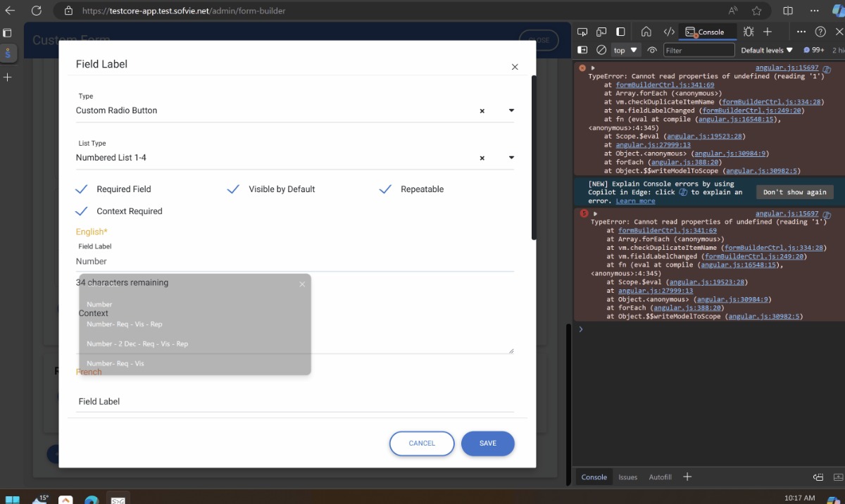
Task: Create a live expression with the eye icon
Action: point(652,50)
